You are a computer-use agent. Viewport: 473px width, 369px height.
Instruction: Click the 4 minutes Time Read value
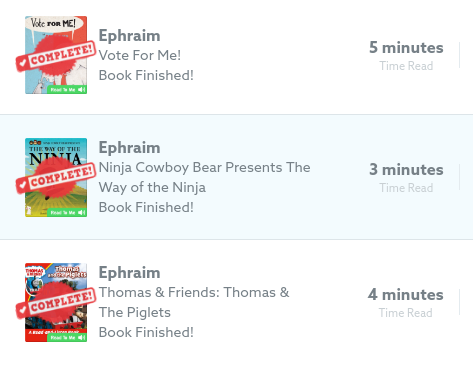405,295
